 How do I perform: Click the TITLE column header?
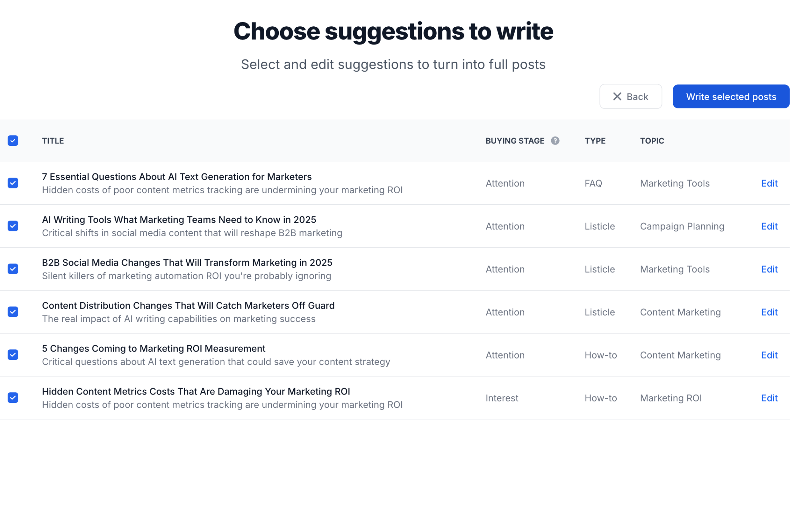click(53, 141)
